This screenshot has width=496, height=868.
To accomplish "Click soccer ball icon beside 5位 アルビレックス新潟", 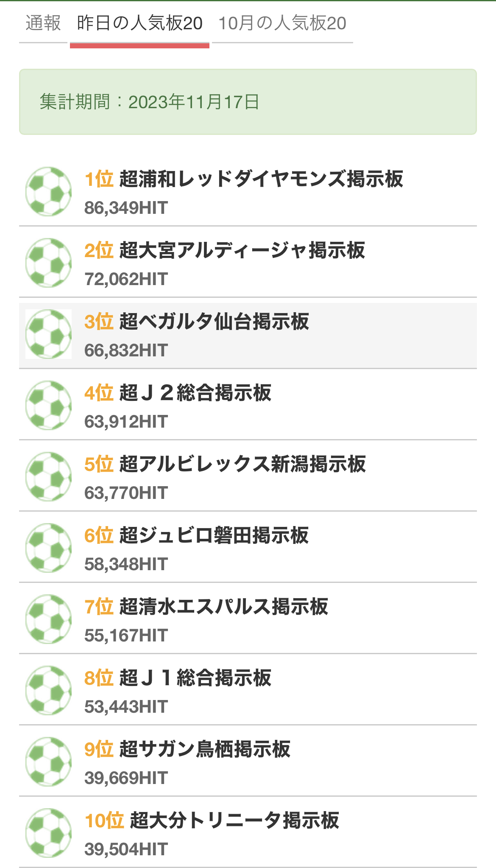I will [48, 476].
